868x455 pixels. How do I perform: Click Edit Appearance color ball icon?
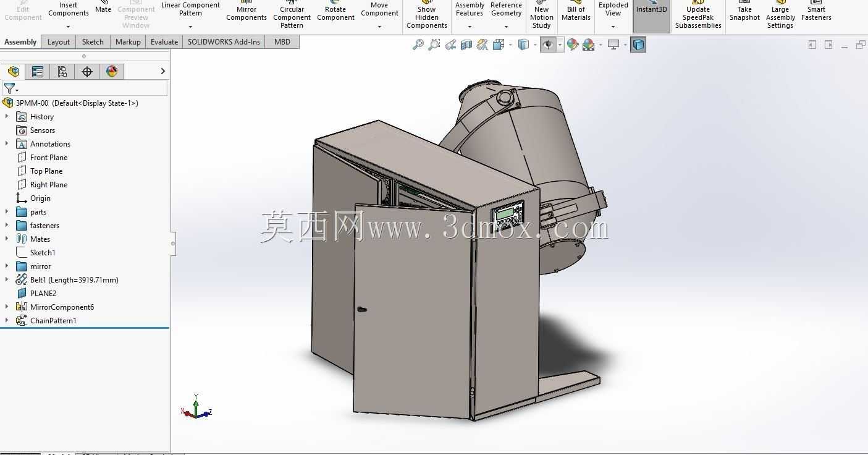tap(573, 45)
